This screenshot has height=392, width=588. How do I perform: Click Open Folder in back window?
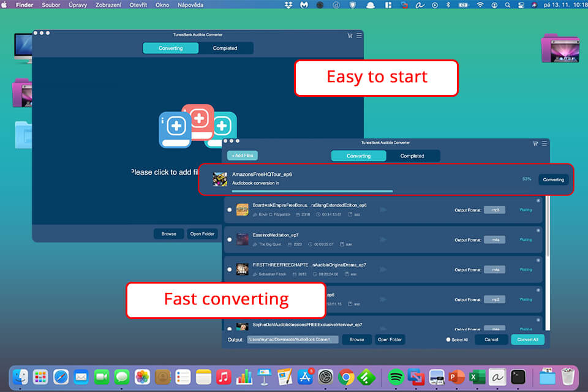202,234
